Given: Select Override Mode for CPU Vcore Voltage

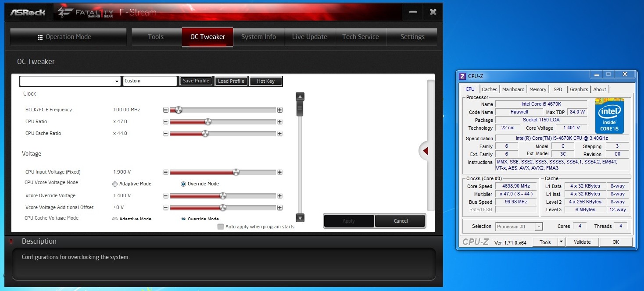Looking at the screenshot, I should click(183, 184).
